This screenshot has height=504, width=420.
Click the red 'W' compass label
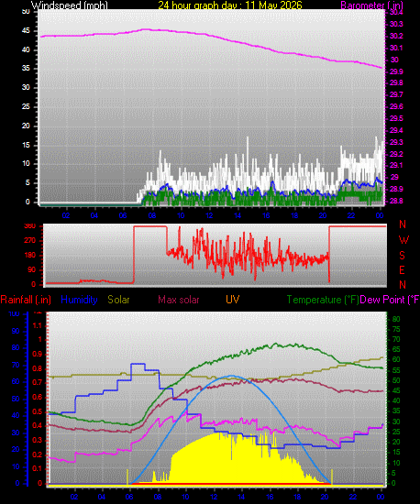click(403, 240)
